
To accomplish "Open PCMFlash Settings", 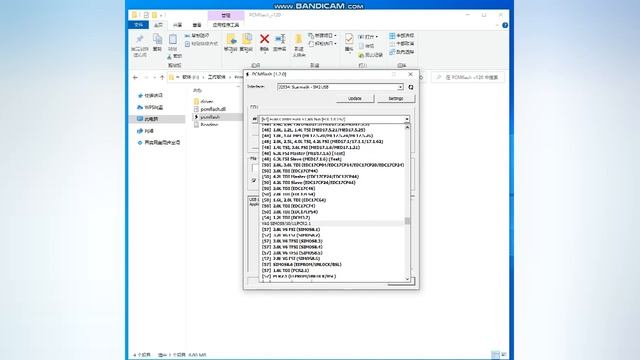I will coord(396,98).
